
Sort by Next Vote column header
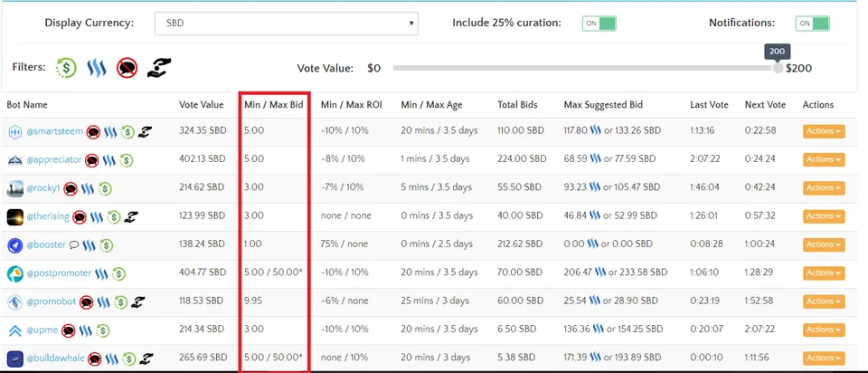[x=765, y=105]
